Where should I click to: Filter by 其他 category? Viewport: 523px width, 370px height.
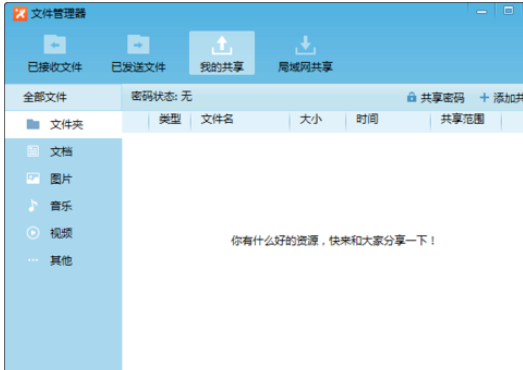coord(61,260)
